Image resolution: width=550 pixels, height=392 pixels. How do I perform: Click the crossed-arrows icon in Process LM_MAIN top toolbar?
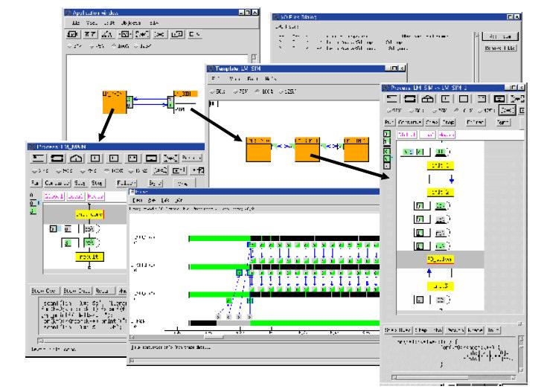tap(170, 158)
